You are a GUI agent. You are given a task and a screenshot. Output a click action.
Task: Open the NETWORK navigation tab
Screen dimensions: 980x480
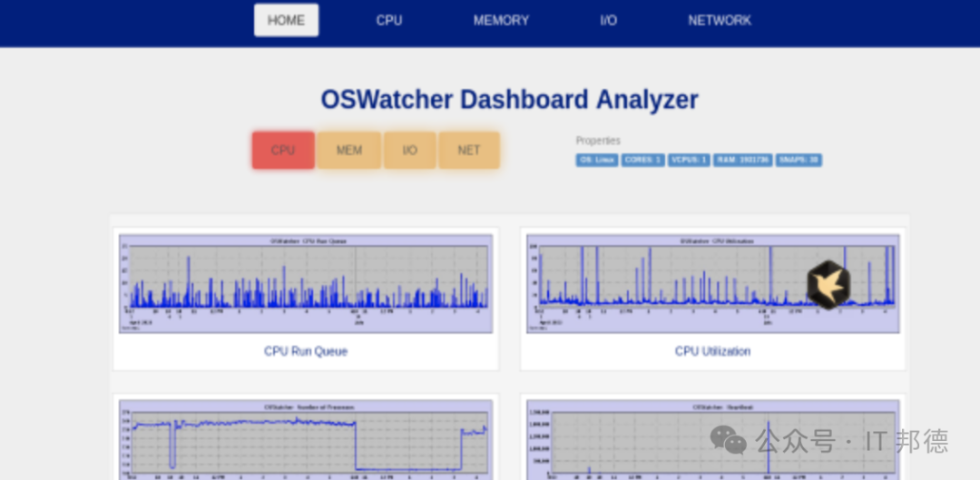[x=720, y=20]
